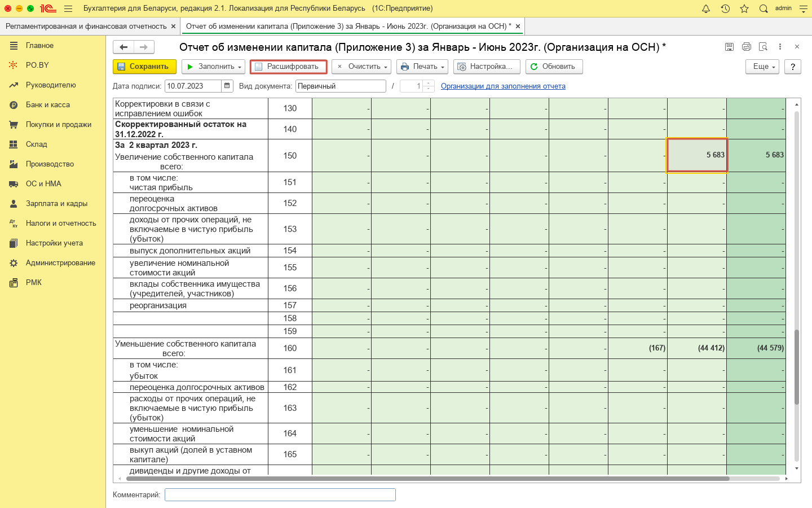The width and height of the screenshot is (812, 508).
Task: Click the printer icon near report title
Action: tap(747, 47)
